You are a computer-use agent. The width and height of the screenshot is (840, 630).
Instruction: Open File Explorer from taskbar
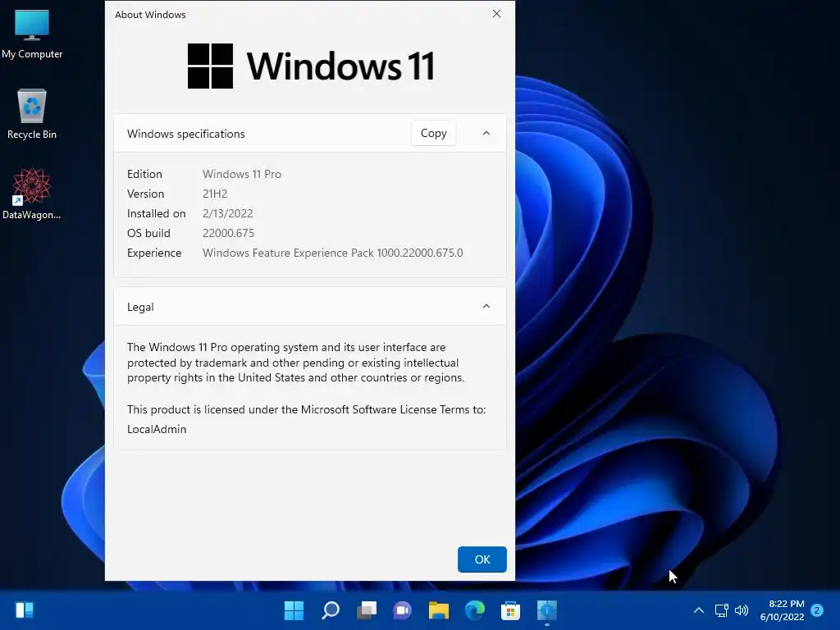coord(438,610)
